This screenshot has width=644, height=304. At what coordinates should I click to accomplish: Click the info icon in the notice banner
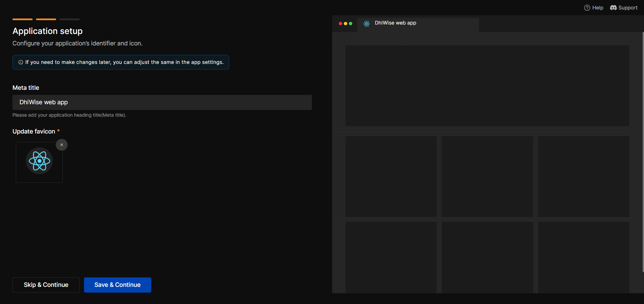[x=21, y=62]
